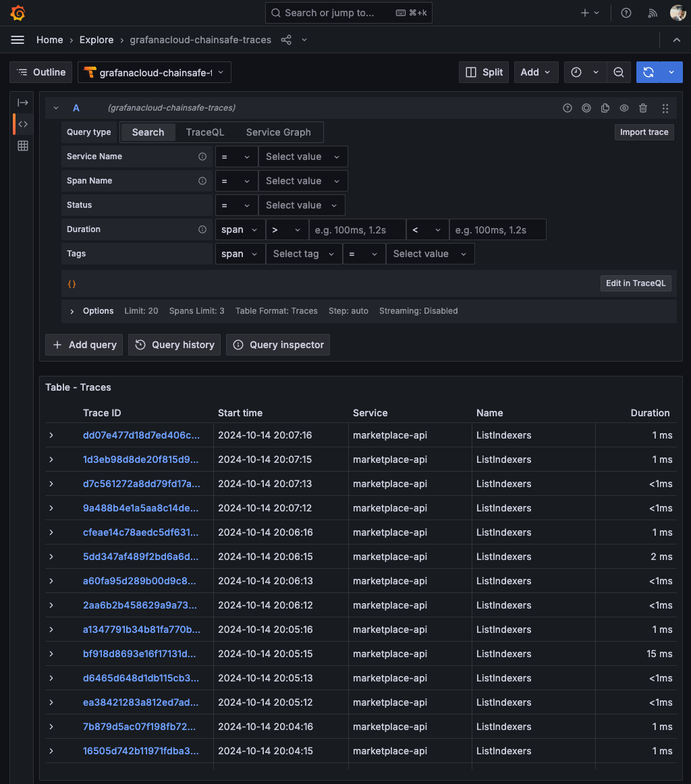Open trace dd07e477d18d7ed406c link
This screenshot has height=784, width=691.
point(141,435)
